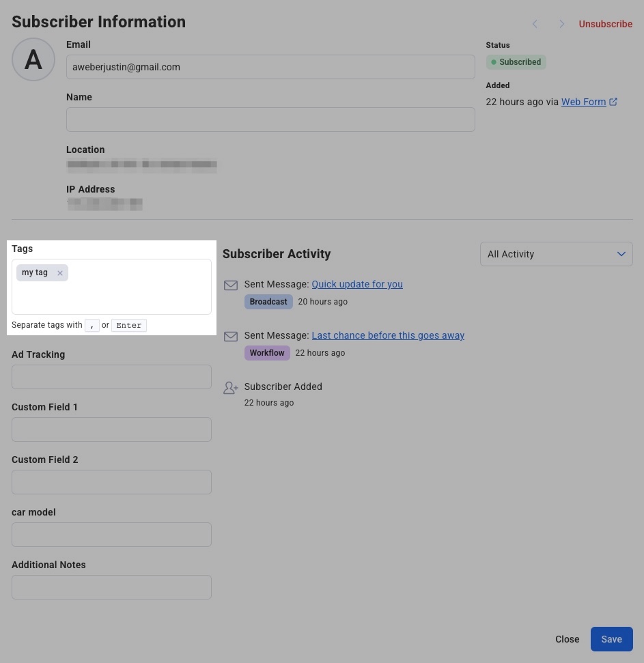Click into the Name text field
The width and height of the screenshot is (644, 663).
click(270, 119)
